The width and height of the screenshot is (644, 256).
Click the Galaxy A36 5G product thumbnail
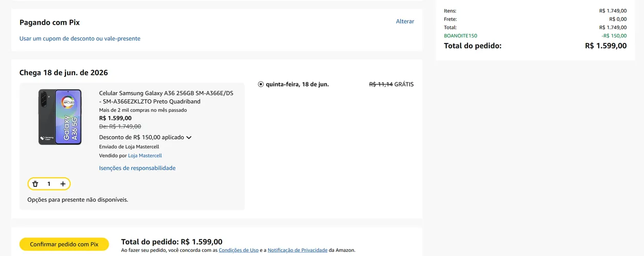[60, 117]
